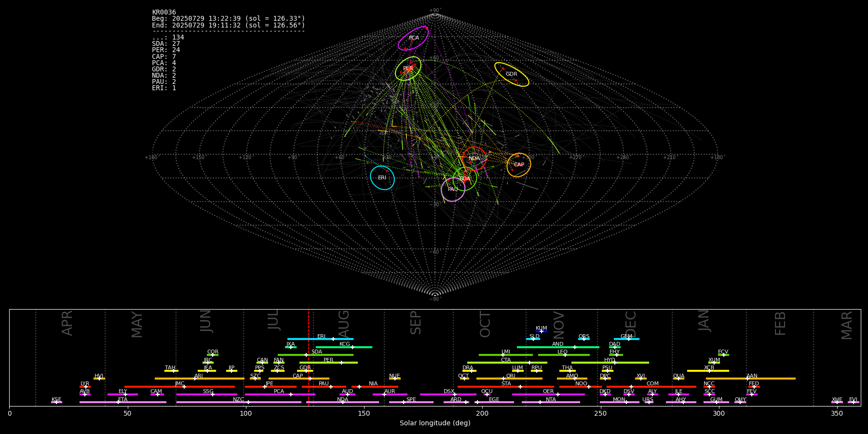This screenshot has width=868, height=434.
Task: Click the 'ERI: 1' count in legend
Action: (x=164, y=88)
